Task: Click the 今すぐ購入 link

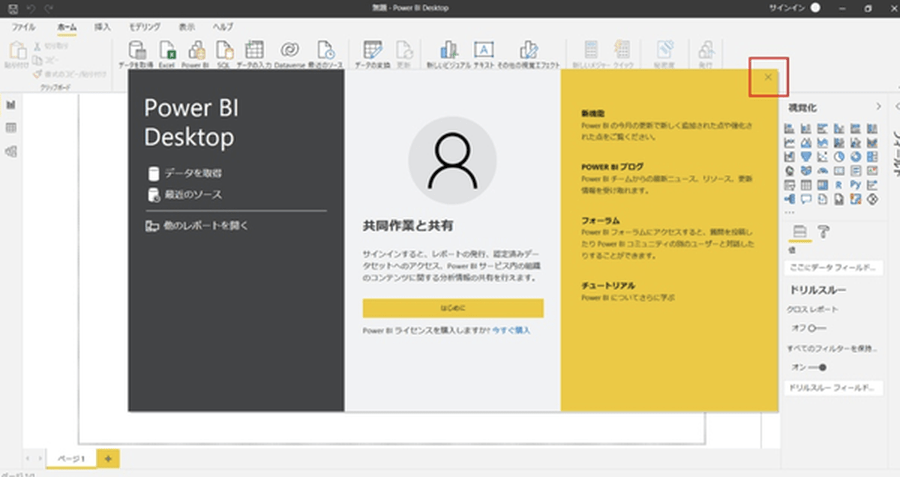Action: 511,330
